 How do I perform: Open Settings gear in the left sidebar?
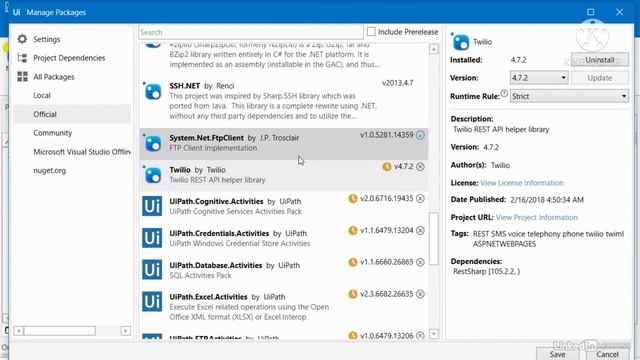coord(22,39)
